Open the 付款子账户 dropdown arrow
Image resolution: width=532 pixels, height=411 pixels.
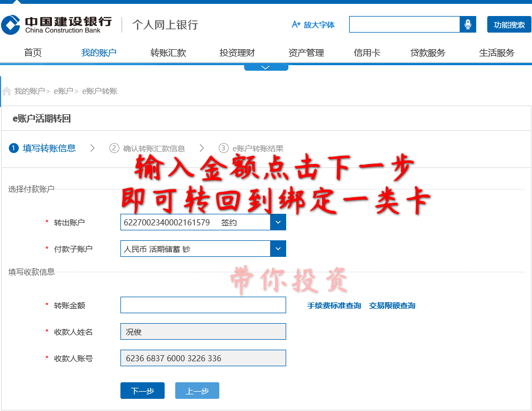(x=278, y=249)
